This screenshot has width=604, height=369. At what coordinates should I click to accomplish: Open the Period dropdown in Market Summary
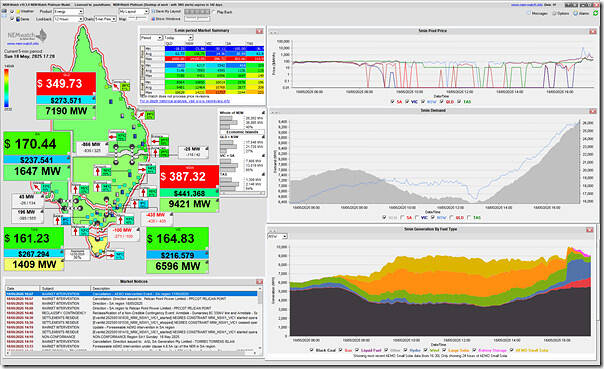151,38
